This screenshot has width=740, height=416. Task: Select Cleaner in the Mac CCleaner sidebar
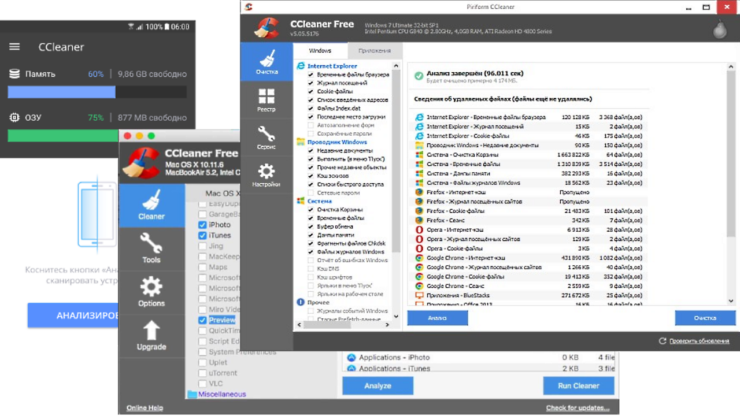pos(151,205)
